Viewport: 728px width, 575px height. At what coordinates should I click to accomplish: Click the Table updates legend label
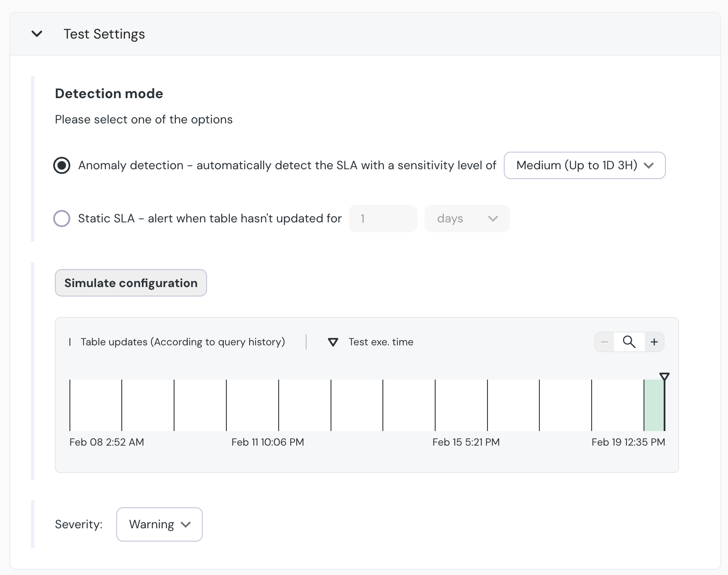[183, 342]
